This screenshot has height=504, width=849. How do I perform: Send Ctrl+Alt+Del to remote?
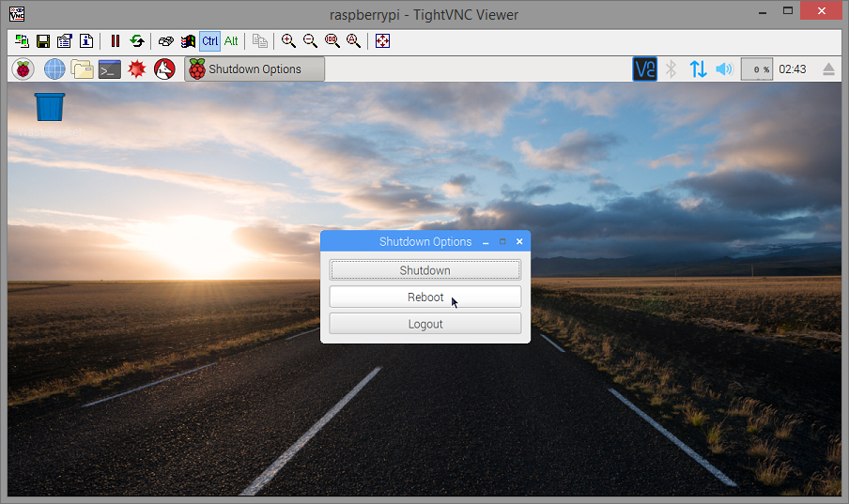click(165, 41)
